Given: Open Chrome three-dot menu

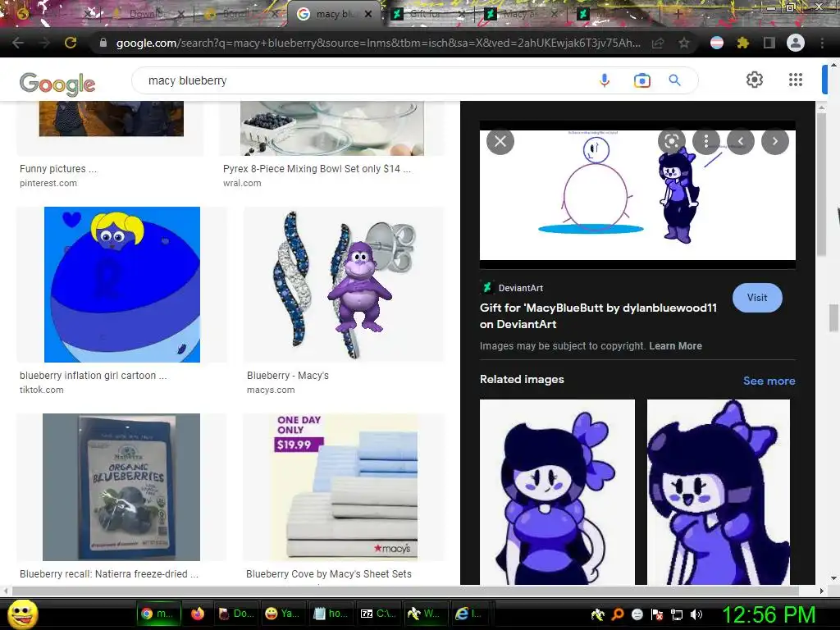Looking at the screenshot, I should [822, 43].
